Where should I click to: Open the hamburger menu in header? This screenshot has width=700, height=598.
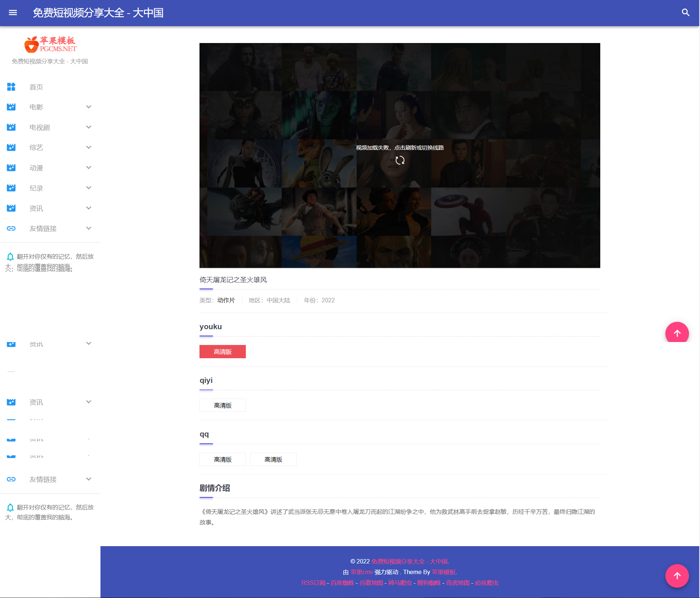tap(13, 13)
